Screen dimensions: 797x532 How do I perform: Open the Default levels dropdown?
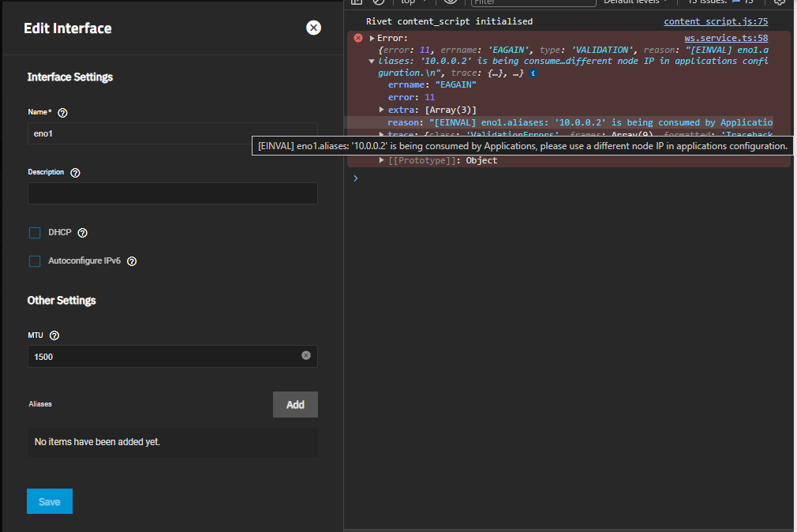pyautogui.click(x=635, y=2)
